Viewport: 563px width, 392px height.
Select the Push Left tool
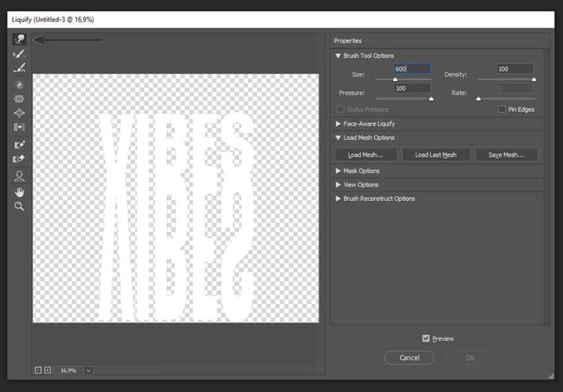coord(19,127)
